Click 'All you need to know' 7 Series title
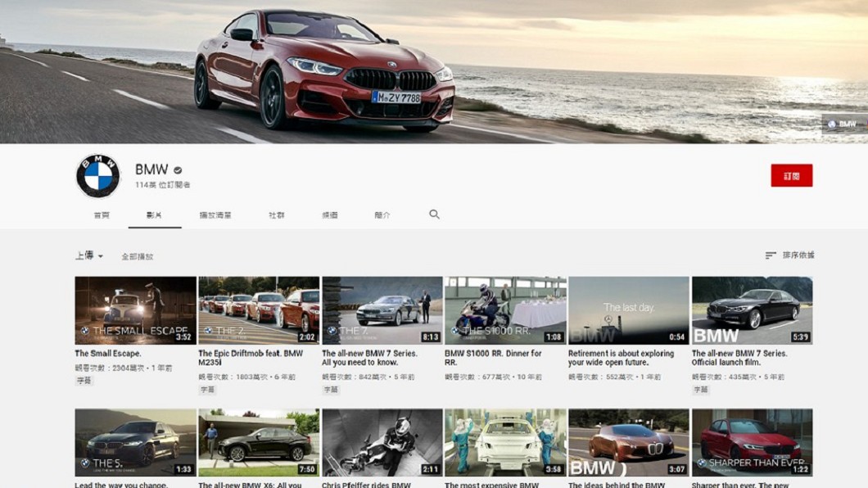This screenshot has width=868, height=488. (370, 358)
